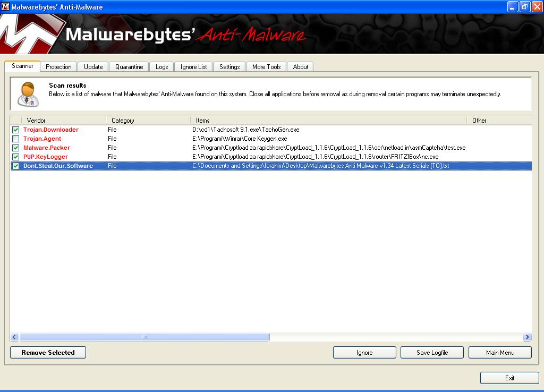Uncheck the Trojan.Downloader entry checkbox
The image size is (544, 392).
(16, 130)
